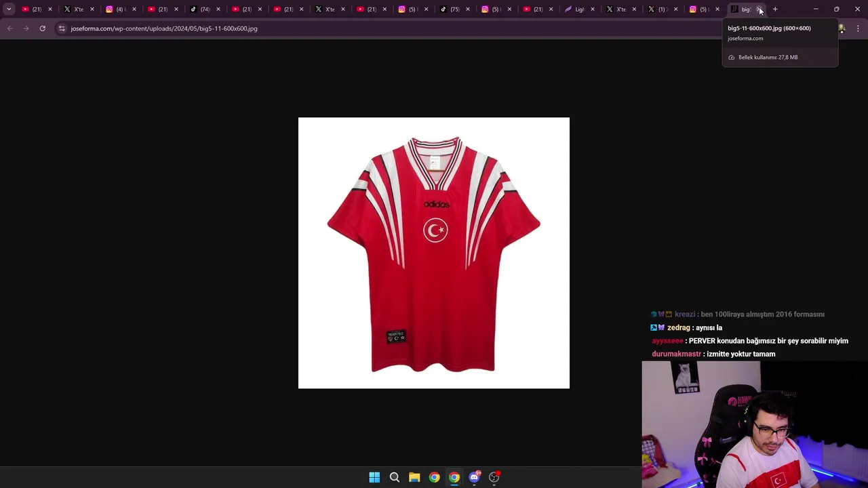Open the Chrome three-dot menu

858,28
